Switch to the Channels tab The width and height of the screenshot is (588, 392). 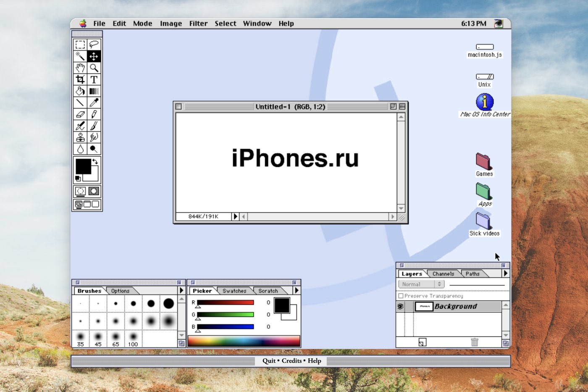pos(443,274)
